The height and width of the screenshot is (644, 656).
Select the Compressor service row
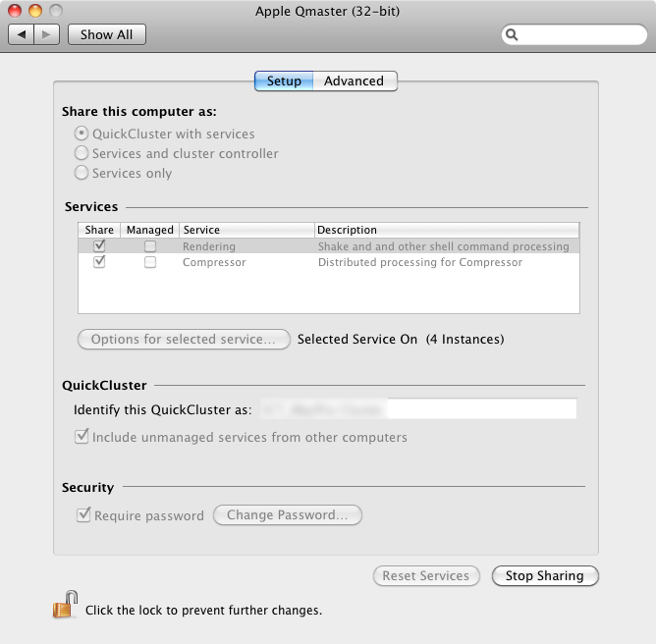click(329, 262)
